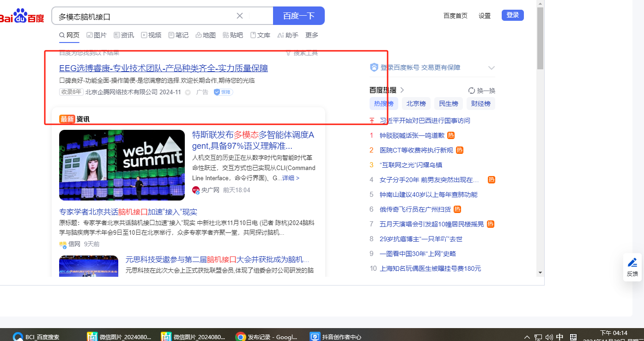The width and height of the screenshot is (644, 341).
Task: Show hidden system tray icons
Action: pyautogui.click(x=527, y=337)
